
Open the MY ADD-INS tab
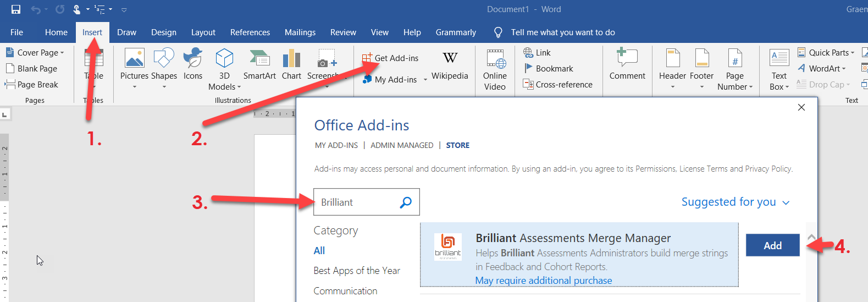click(x=336, y=145)
